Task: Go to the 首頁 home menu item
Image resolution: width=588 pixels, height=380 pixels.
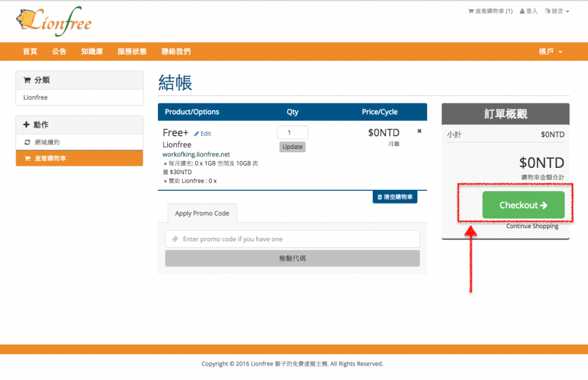Action: coord(30,51)
